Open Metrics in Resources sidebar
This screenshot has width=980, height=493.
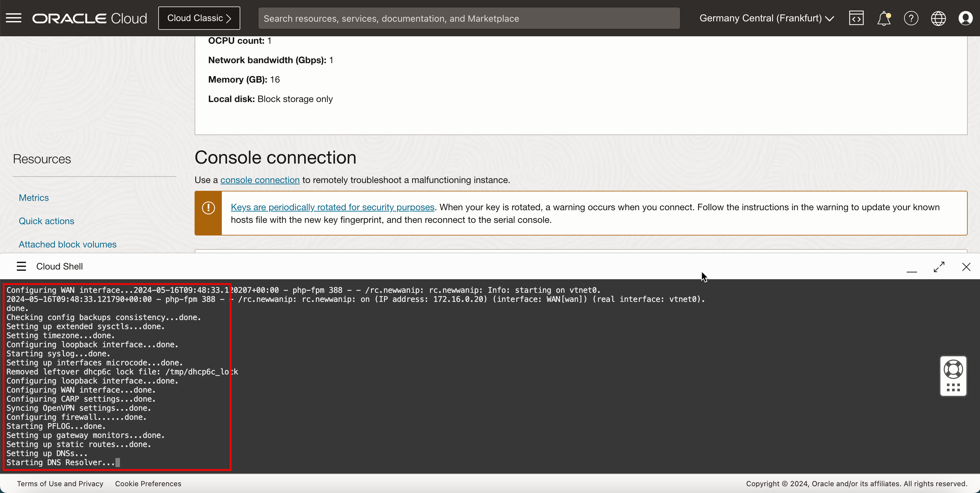34,198
